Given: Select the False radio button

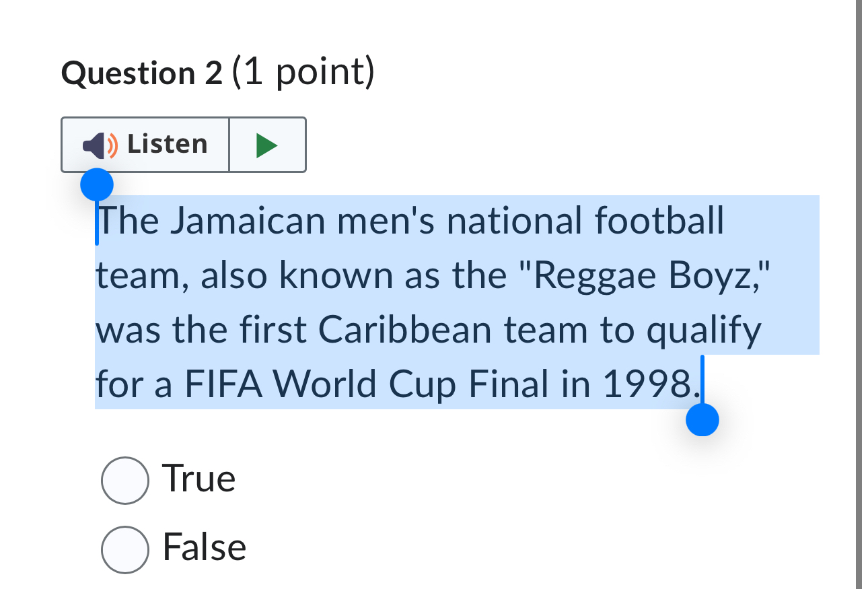Looking at the screenshot, I should point(125,548).
